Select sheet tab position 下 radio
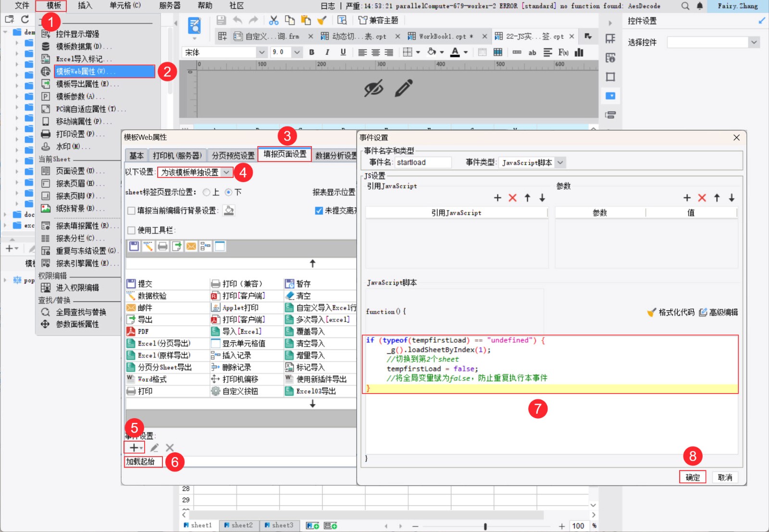This screenshot has width=769, height=532. (x=229, y=192)
